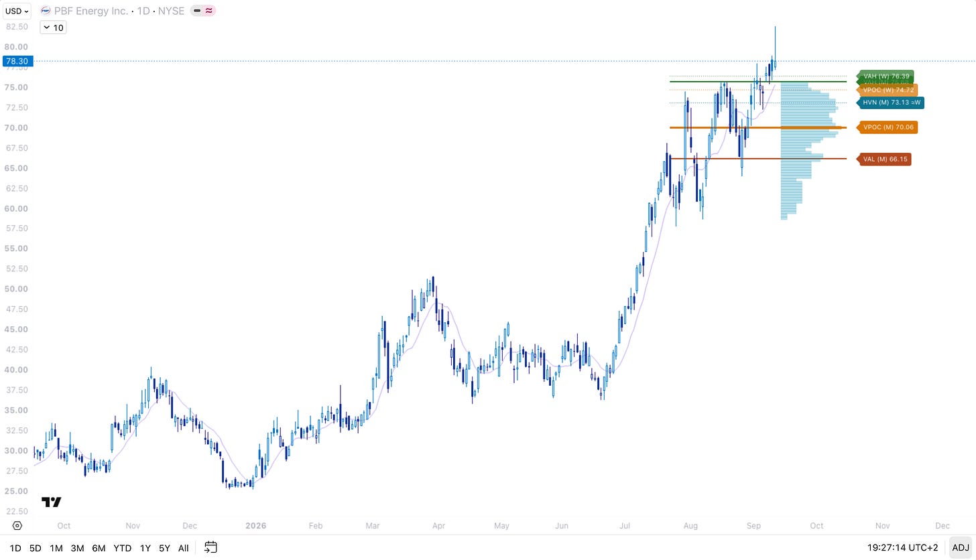Select the 5D time range
Image resolution: width=976 pixels, height=560 pixels.
pos(35,548)
